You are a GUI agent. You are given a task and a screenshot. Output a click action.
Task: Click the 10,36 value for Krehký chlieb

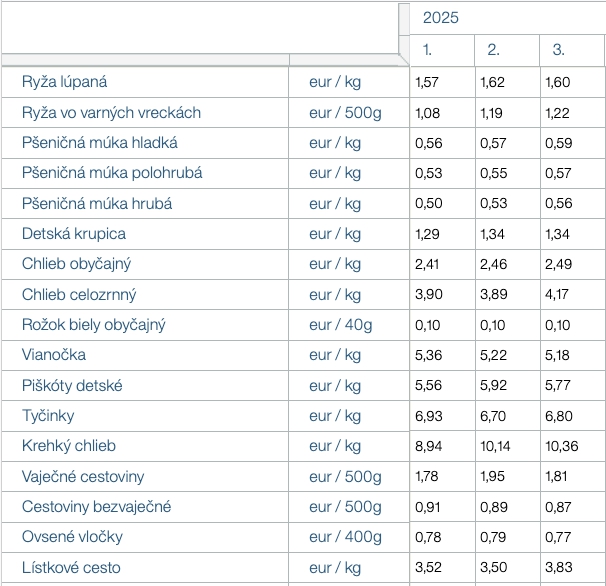(560, 446)
